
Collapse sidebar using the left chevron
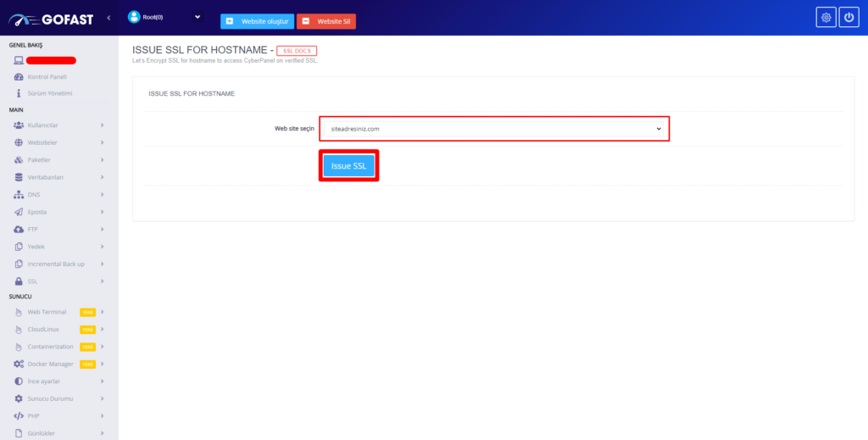(x=108, y=18)
